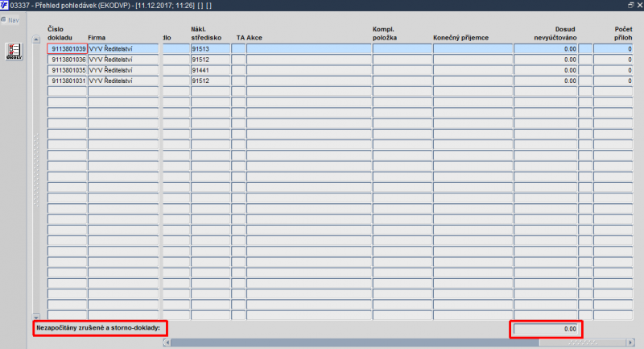
Task: Click the table's scroll up arrow
Action: coord(36,39)
